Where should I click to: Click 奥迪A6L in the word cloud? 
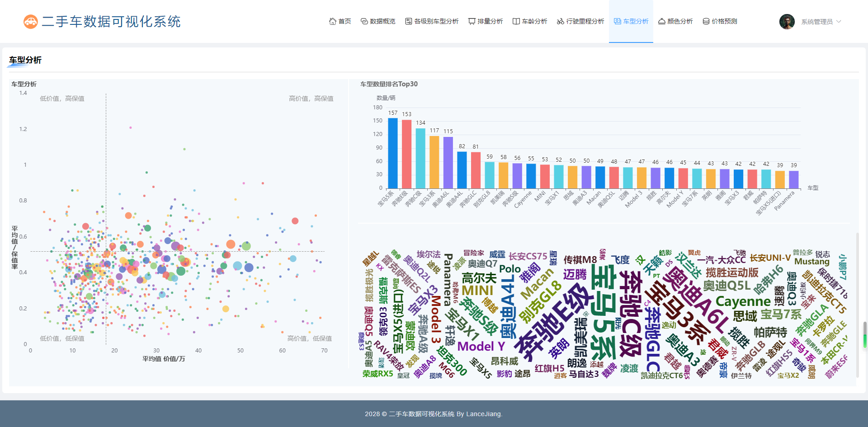coord(695,300)
